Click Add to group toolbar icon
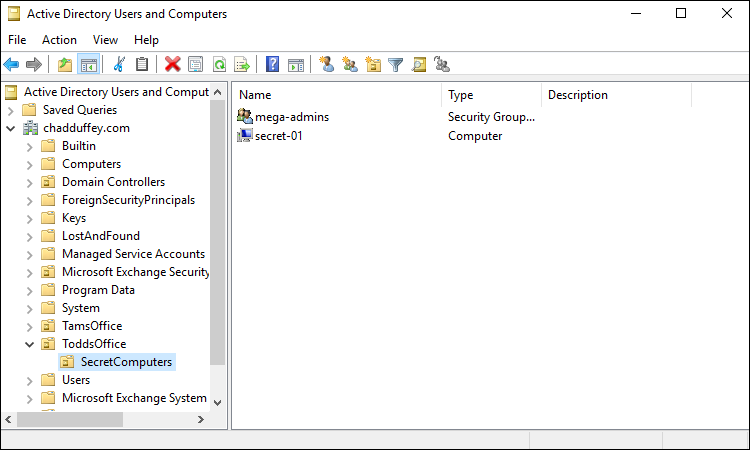This screenshot has width=750, height=450. tap(441, 64)
